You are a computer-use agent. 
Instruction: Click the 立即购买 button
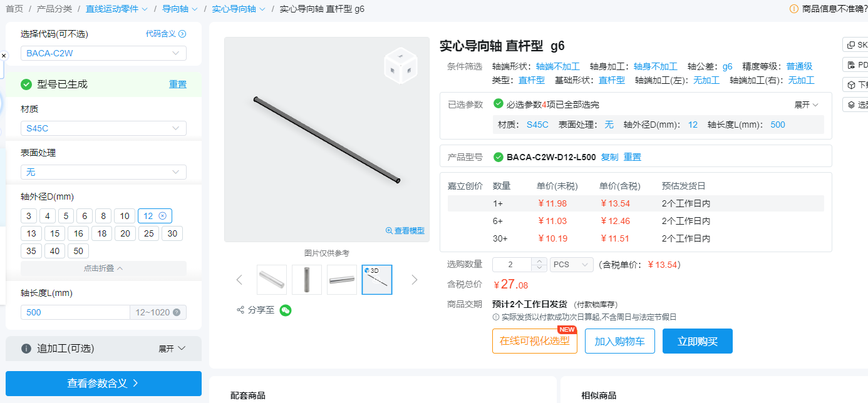pos(697,341)
